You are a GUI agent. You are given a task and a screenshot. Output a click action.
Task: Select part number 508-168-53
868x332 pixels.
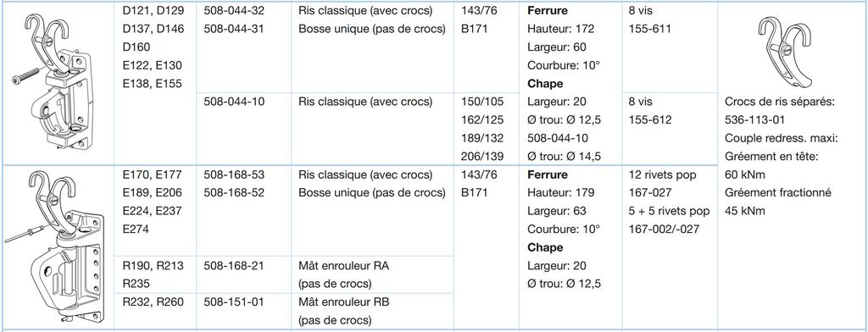click(x=234, y=174)
